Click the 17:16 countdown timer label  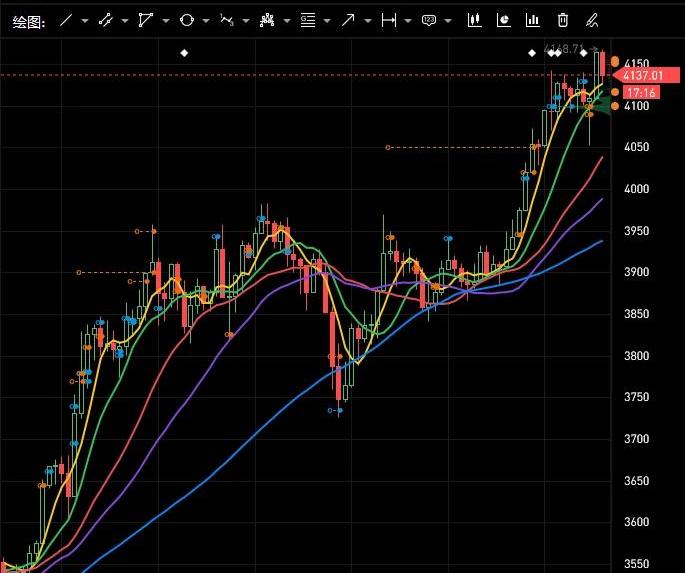640,92
